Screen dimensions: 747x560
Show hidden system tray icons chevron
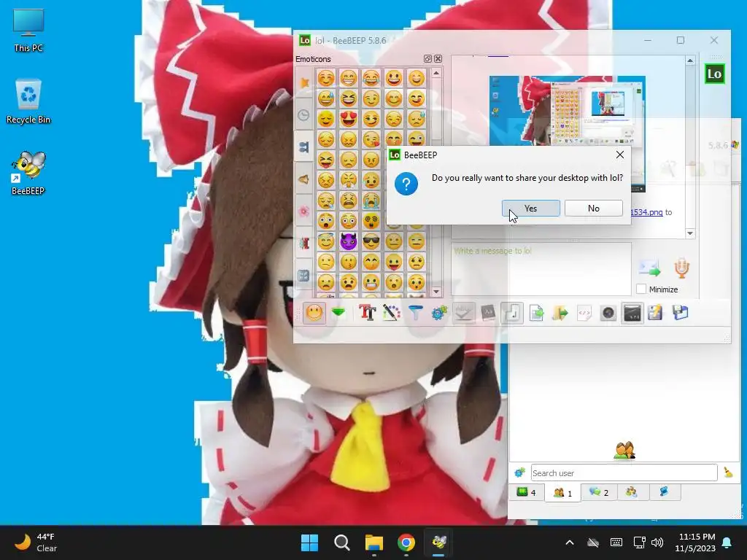(569, 542)
